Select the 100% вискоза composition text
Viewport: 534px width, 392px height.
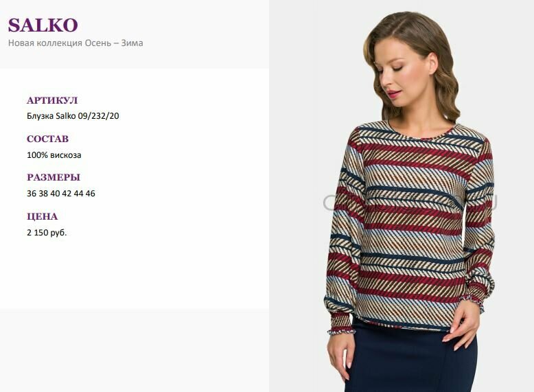coord(54,155)
